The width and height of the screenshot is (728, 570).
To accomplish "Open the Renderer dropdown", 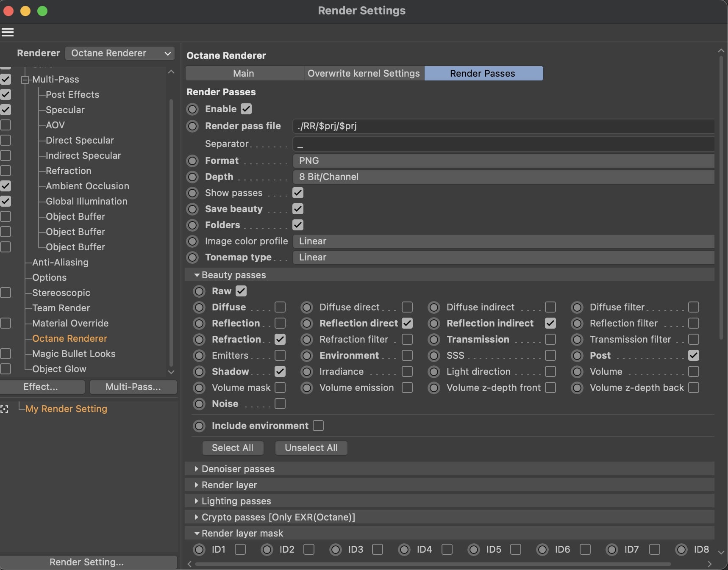I will click(x=120, y=53).
